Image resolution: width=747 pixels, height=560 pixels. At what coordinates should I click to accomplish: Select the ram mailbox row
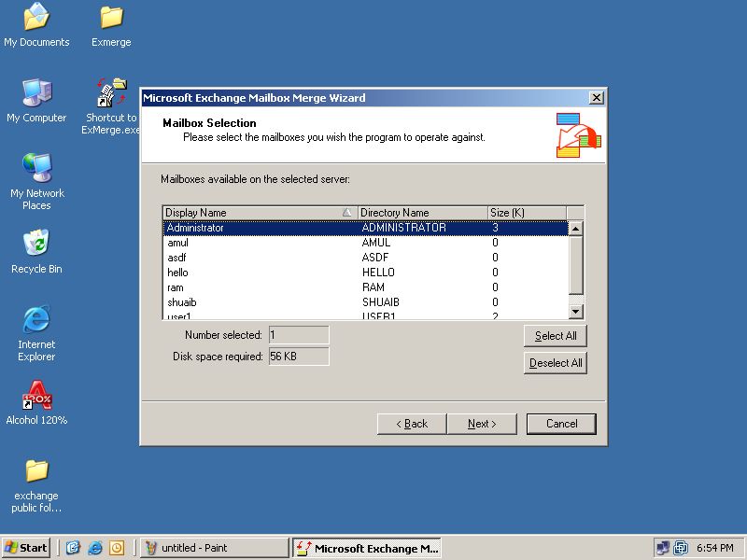tap(365, 287)
